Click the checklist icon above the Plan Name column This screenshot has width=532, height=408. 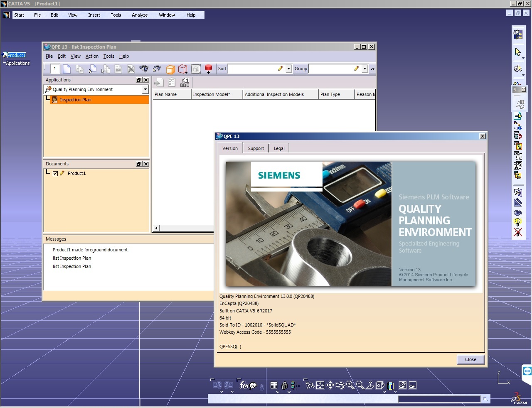point(172,83)
